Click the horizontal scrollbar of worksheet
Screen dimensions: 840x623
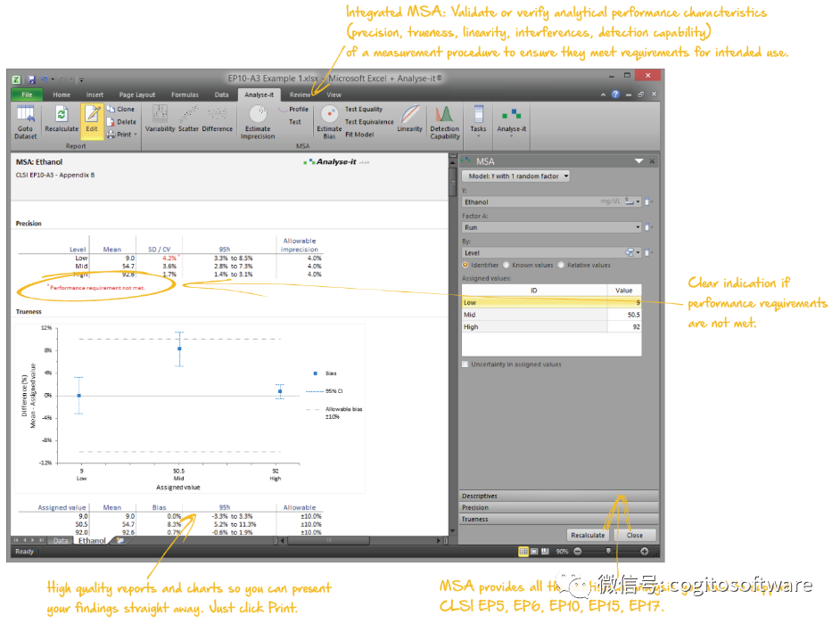click(x=329, y=541)
